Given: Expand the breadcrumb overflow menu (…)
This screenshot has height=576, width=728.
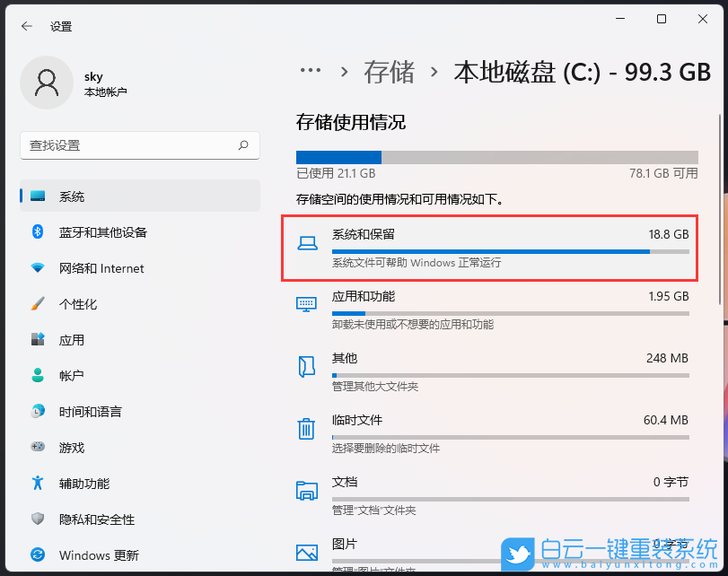Looking at the screenshot, I should coord(310,72).
